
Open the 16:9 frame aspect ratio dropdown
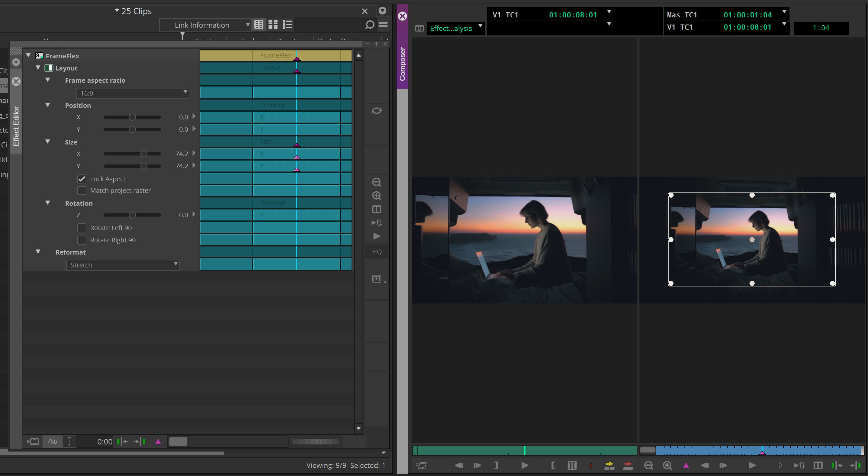click(132, 93)
